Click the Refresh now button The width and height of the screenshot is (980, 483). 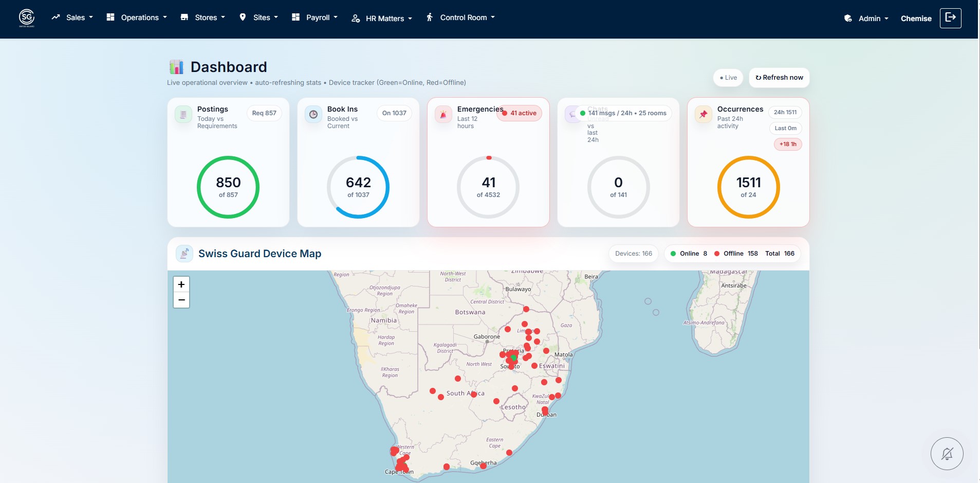780,78
